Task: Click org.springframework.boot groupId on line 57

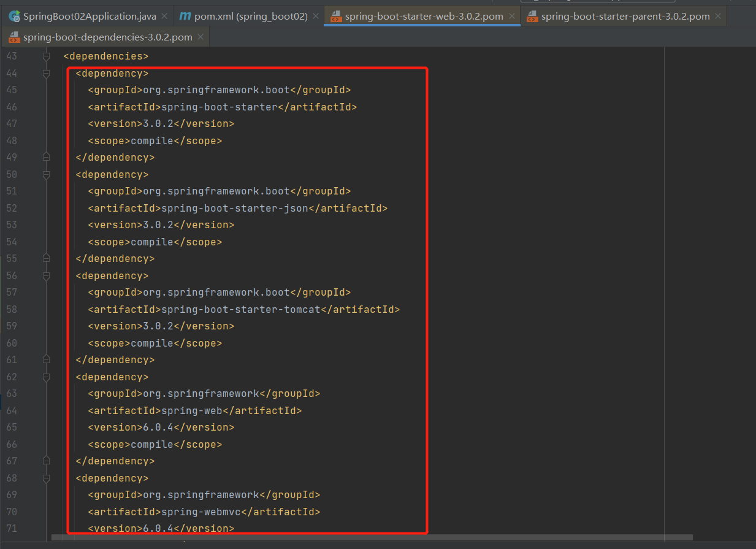Action: pyautogui.click(x=216, y=293)
